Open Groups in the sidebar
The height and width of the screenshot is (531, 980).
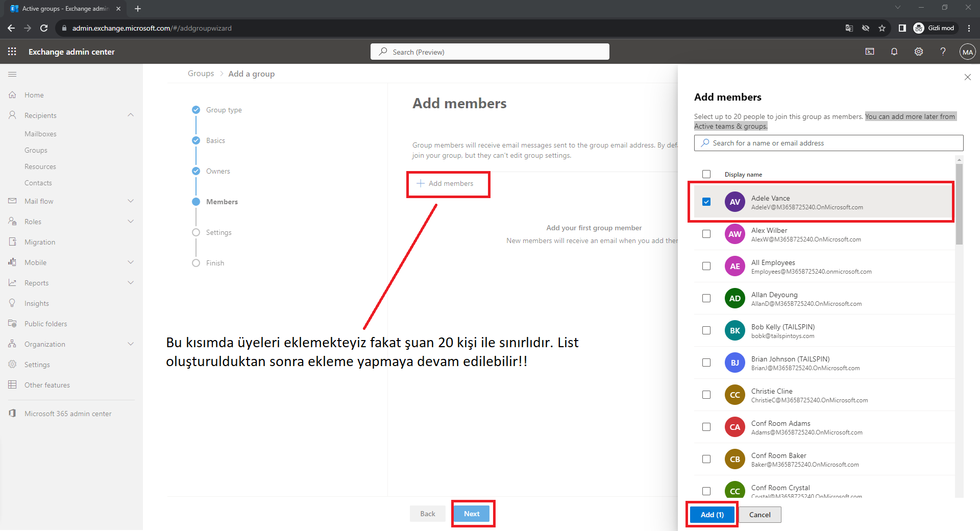pyautogui.click(x=36, y=150)
